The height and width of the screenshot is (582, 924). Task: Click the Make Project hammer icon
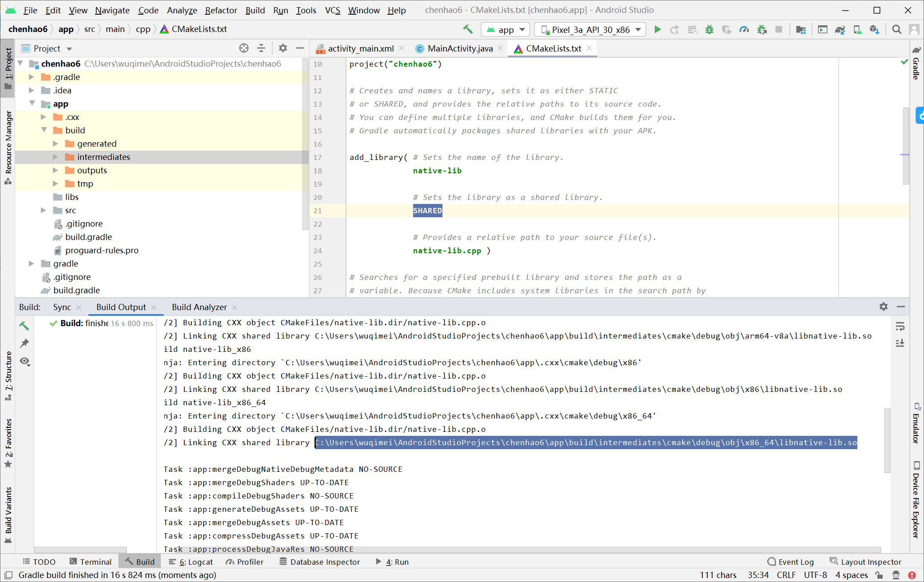pyautogui.click(x=468, y=29)
